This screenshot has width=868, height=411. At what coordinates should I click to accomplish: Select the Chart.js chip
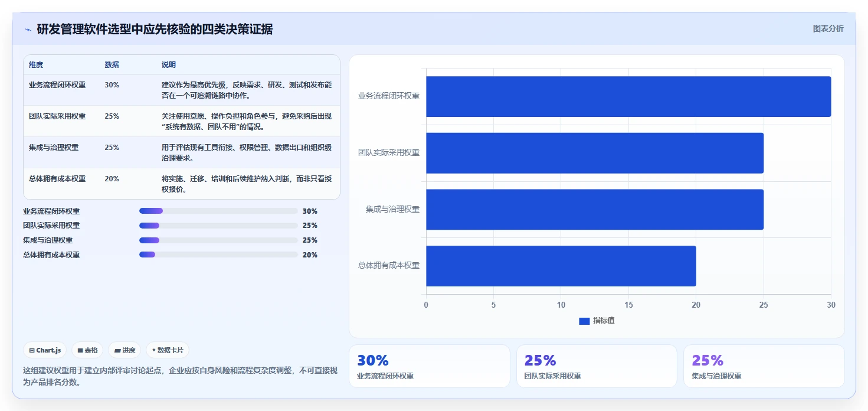[x=45, y=350]
